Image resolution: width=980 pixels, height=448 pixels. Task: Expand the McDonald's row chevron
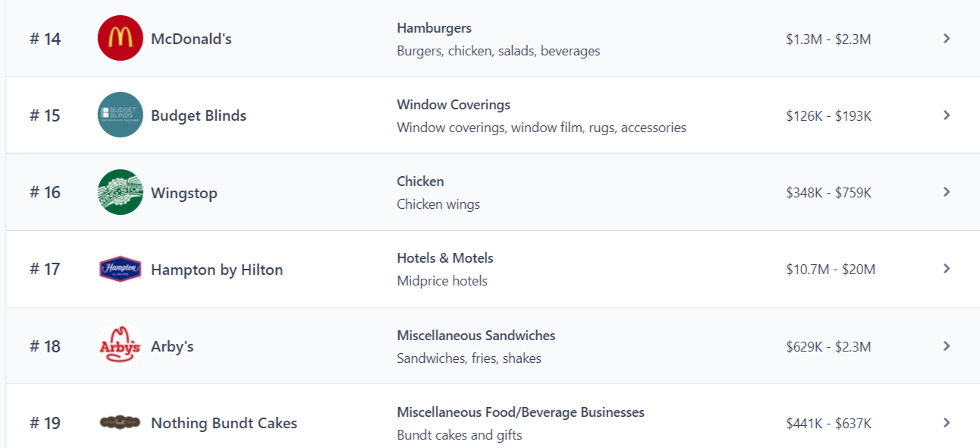pyautogui.click(x=947, y=38)
